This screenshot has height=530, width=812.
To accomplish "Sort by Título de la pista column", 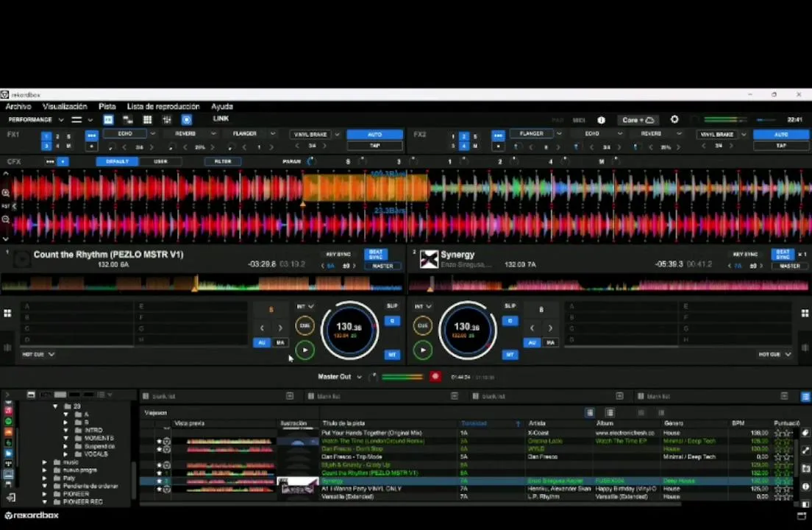I will pyautogui.click(x=343, y=423).
